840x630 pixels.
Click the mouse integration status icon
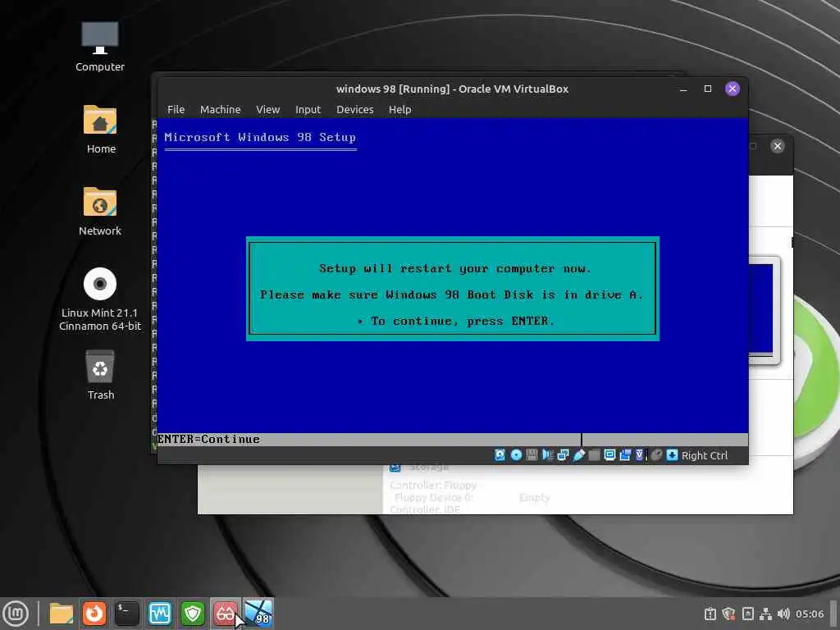[x=656, y=455]
